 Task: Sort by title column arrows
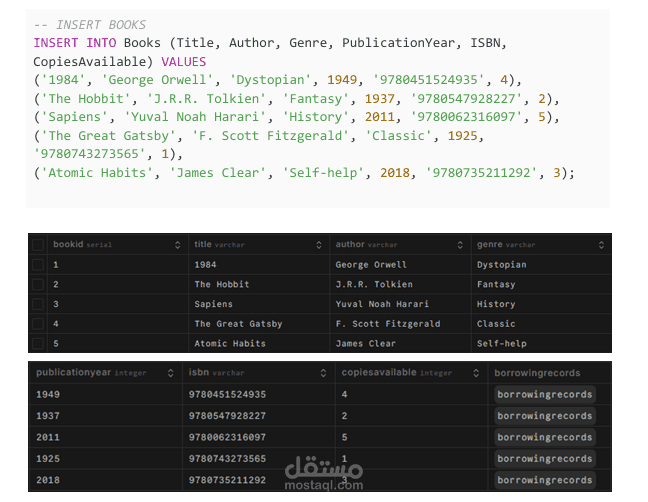coord(319,245)
